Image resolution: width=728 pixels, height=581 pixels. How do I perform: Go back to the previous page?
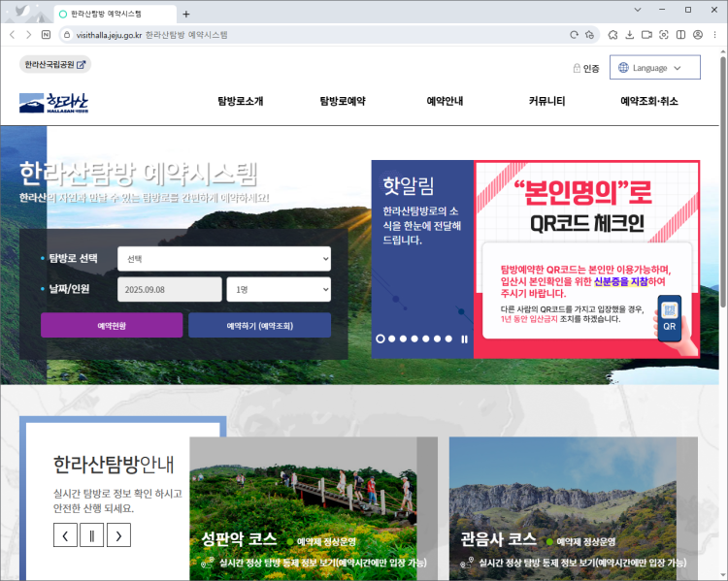coord(13,35)
